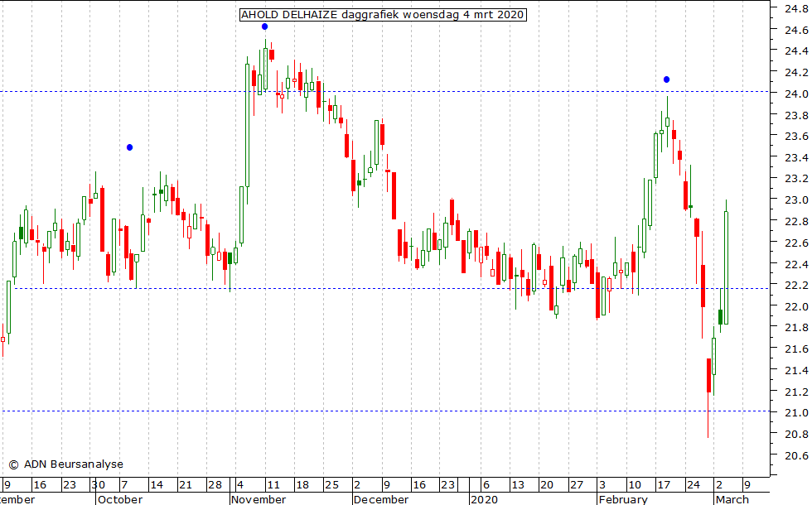Screen dimensions: 812x505
Task: Click the 24.0 price label on the axis
Action: (796, 94)
